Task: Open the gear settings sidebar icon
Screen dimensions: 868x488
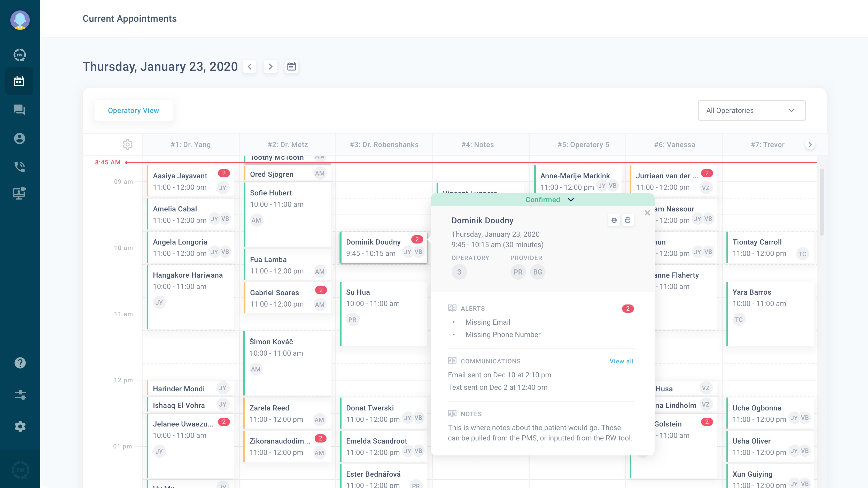Action: tap(20, 426)
